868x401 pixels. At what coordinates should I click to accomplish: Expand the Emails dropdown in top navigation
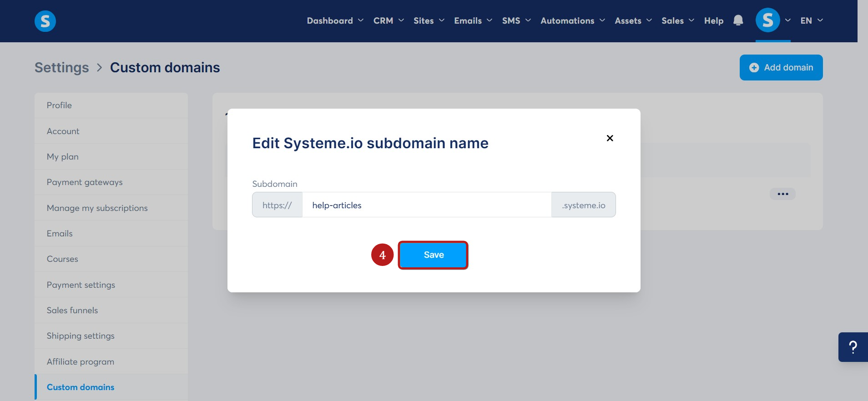(x=473, y=20)
